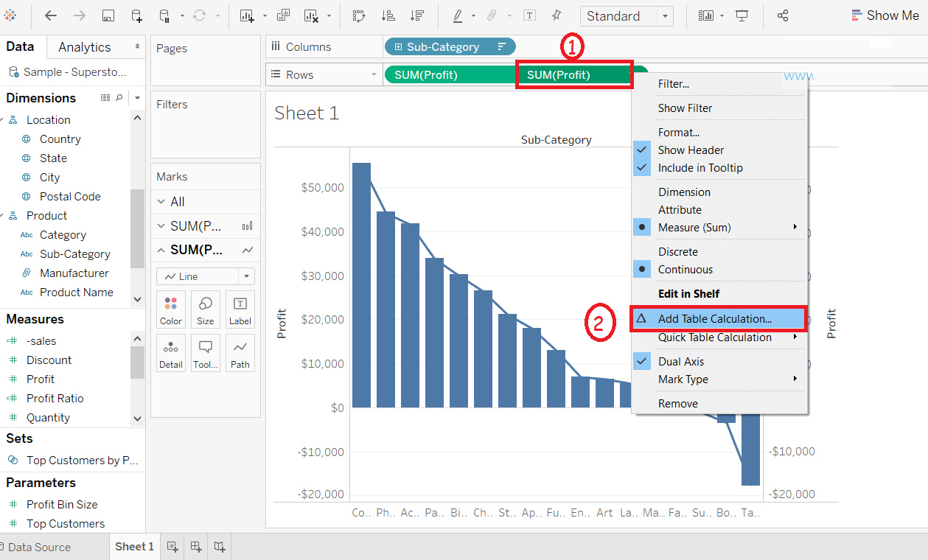Click the Undo back arrow
Image resolution: width=928 pixels, height=560 pixels.
[x=51, y=15]
